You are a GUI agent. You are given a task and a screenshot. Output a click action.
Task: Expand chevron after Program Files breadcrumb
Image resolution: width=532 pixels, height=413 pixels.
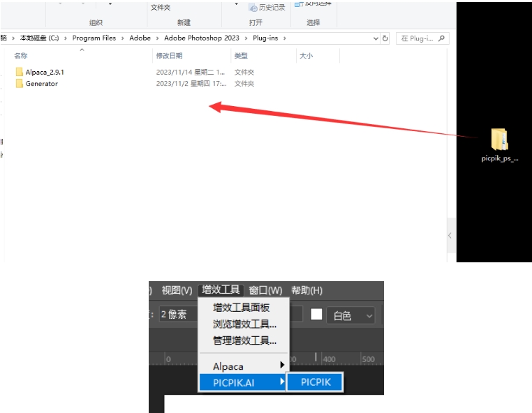coord(122,38)
